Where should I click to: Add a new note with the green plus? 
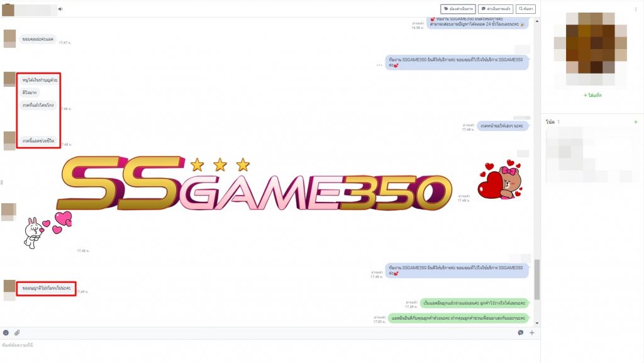(x=636, y=122)
